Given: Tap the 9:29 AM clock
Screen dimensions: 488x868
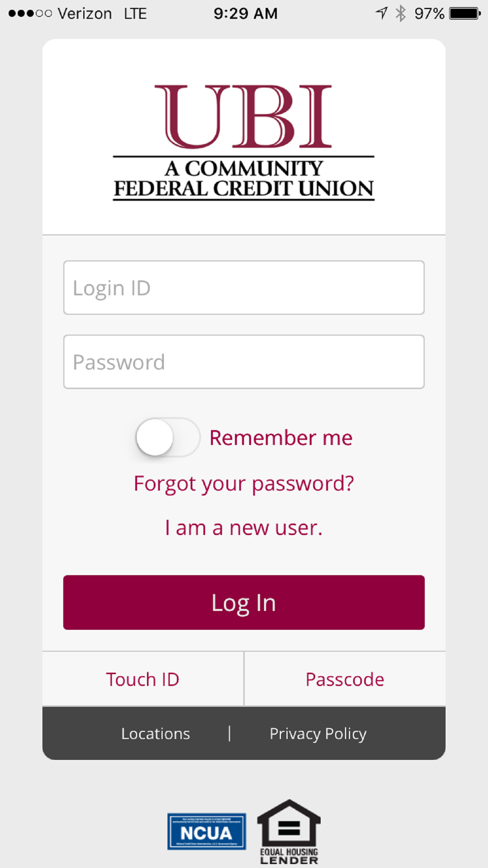Looking at the screenshot, I should (x=245, y=13).
